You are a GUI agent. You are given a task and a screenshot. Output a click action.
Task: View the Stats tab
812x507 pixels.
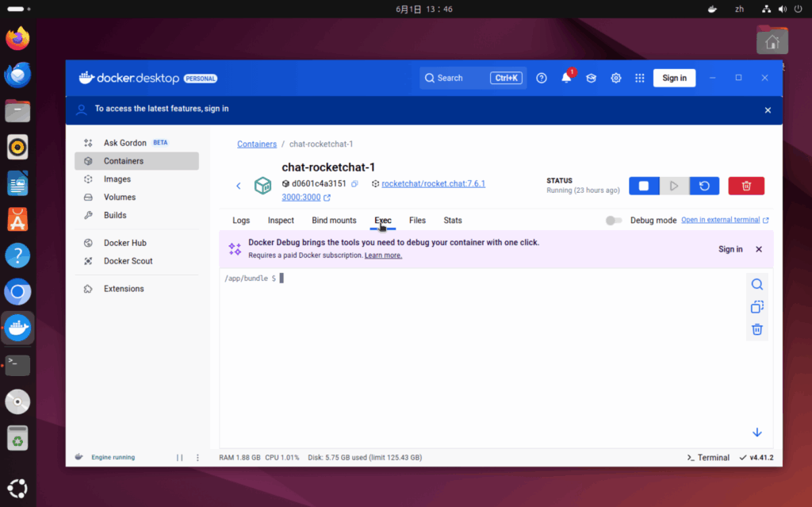pyautogui.click(x=453, y=221)
